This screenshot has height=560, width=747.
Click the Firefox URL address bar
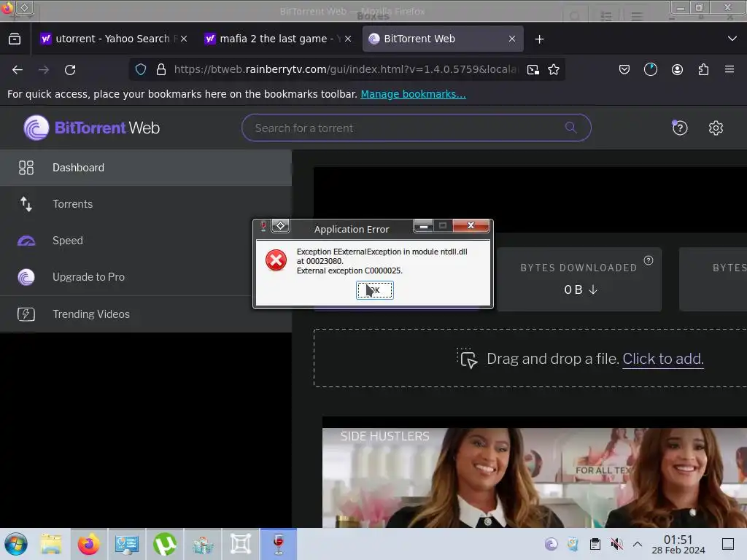(345, 69)
